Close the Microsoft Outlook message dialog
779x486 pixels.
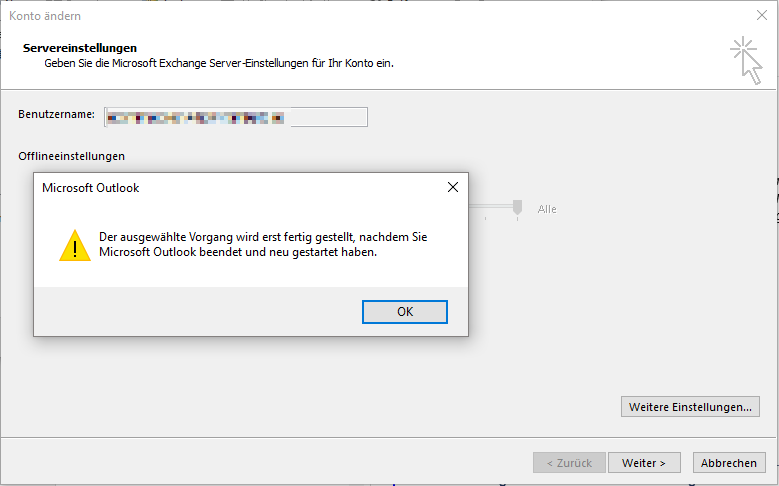point(452,187)
